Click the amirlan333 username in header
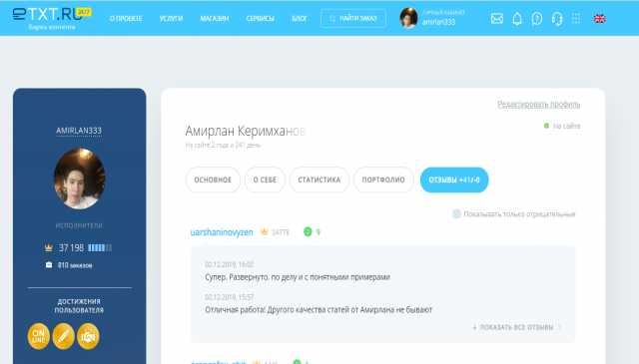 click(x=438, y=22)
